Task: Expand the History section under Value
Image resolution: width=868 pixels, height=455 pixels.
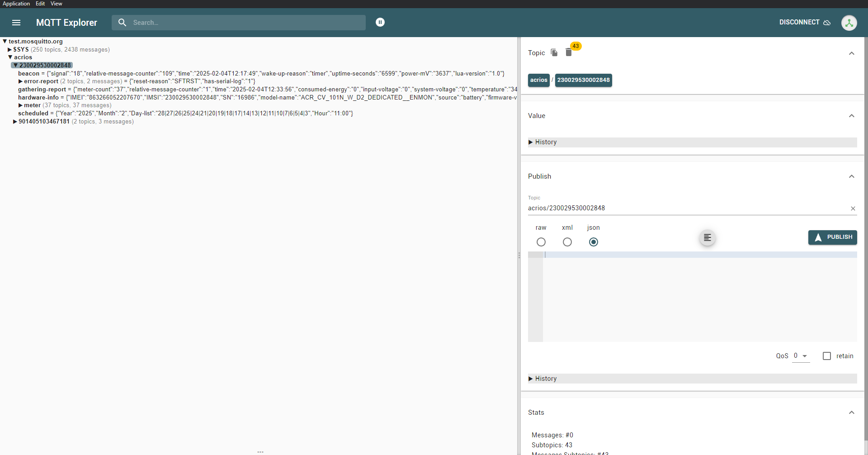Action: 546,142
